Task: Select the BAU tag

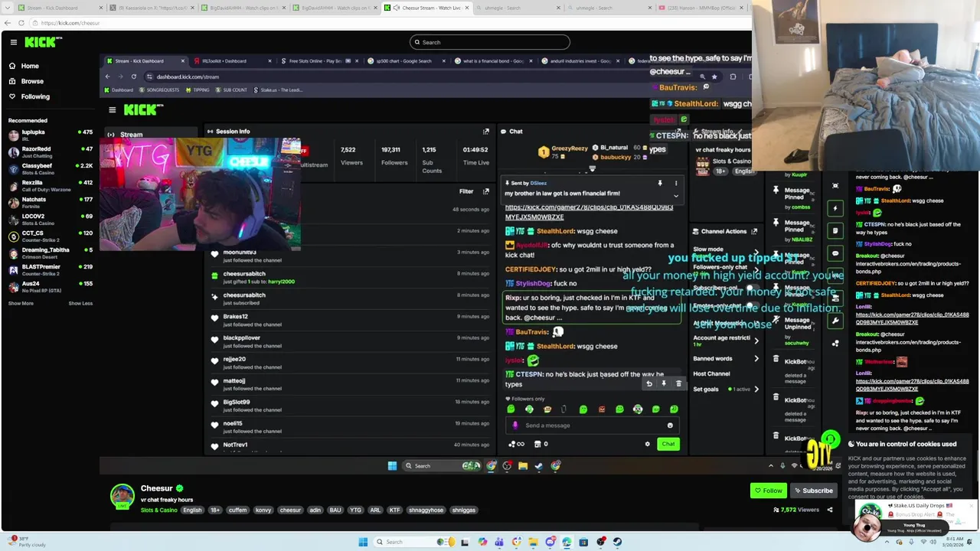Action: click(335, 510)
